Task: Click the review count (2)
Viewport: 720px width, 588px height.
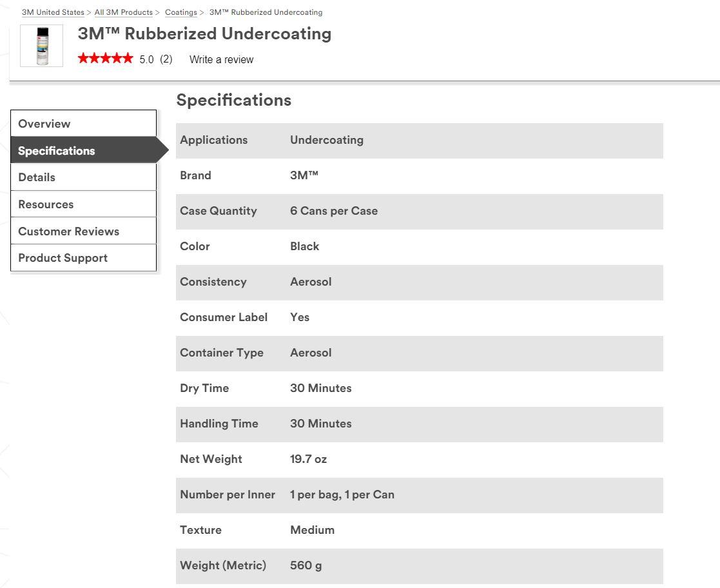Action: 166,59
